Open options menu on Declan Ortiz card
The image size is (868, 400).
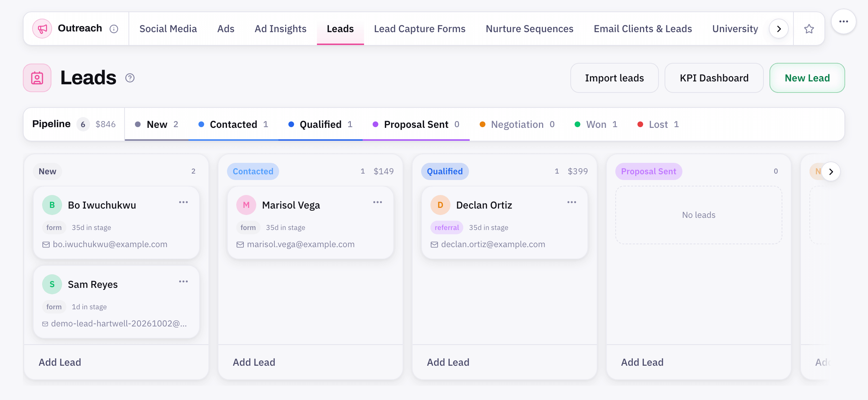[572, 202]
